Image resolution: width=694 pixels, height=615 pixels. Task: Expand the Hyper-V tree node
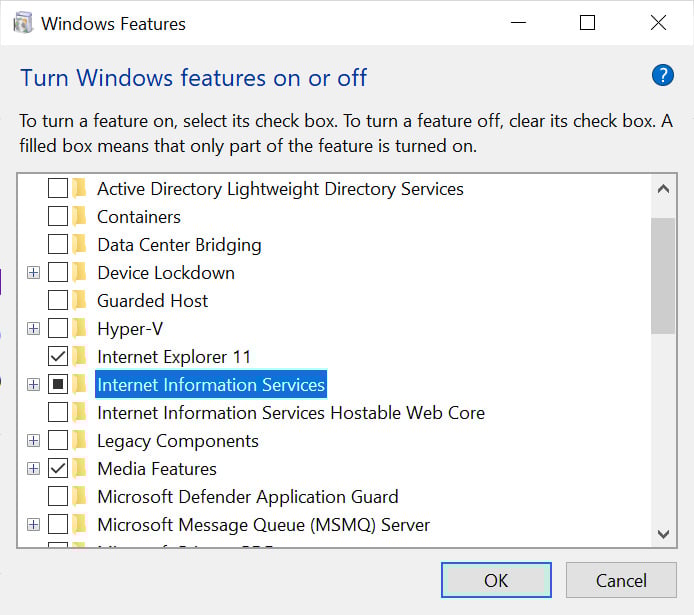pyautogui.click(x=33, y=329)
